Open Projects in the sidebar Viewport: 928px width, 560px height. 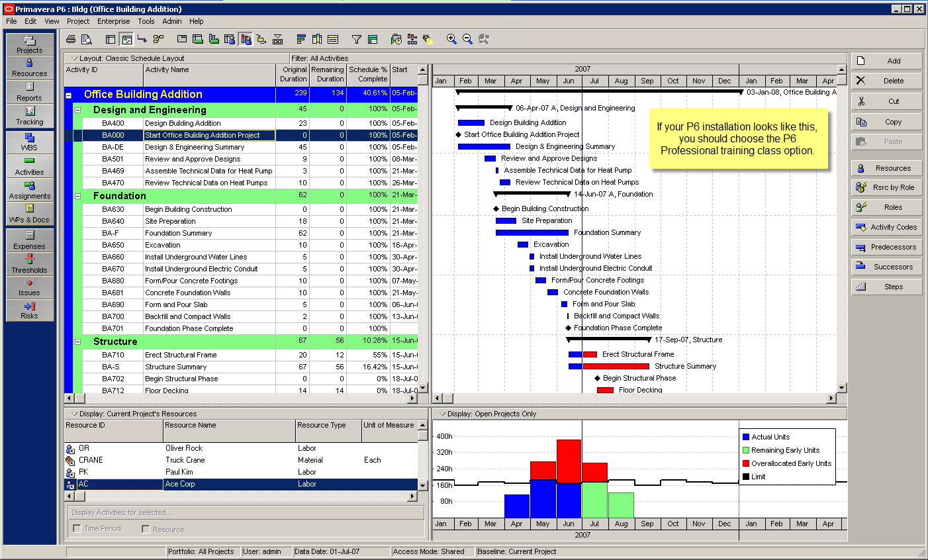(x=30, y=44)
